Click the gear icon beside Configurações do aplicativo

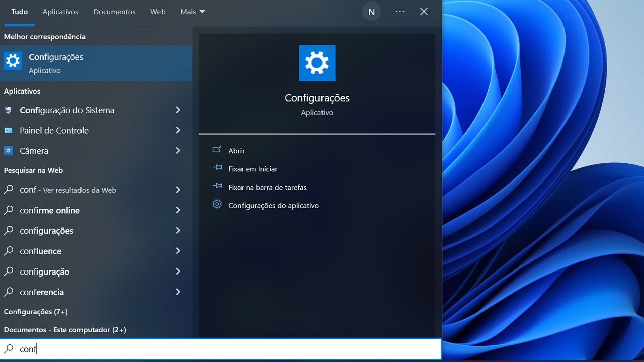217,204
